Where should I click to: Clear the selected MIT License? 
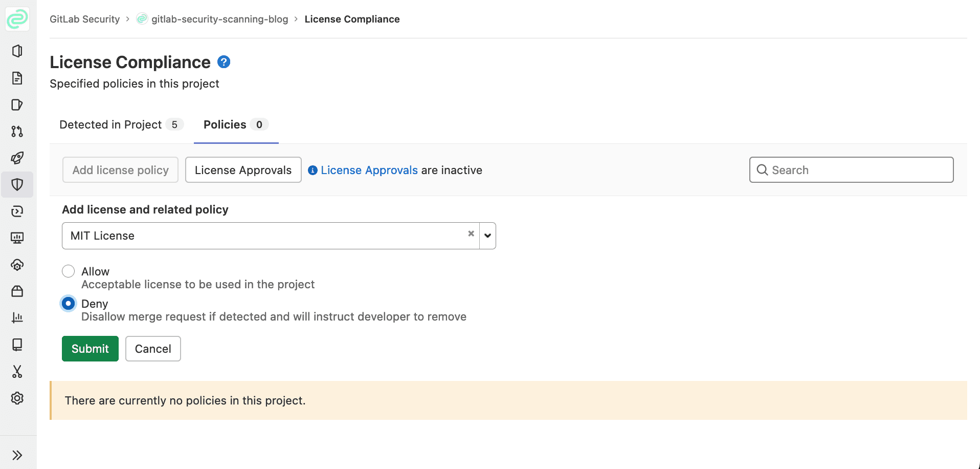click(471, 233)
